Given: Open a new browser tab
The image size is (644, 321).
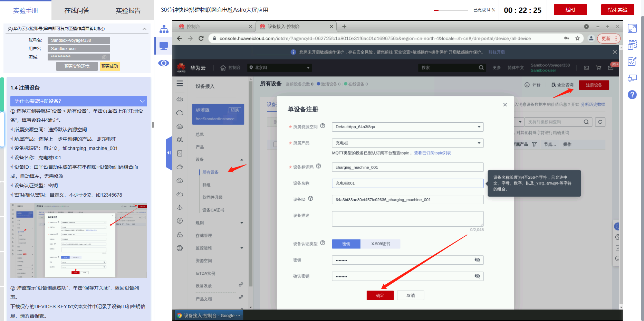Looking at the screenshot, I should pos(344,26).
